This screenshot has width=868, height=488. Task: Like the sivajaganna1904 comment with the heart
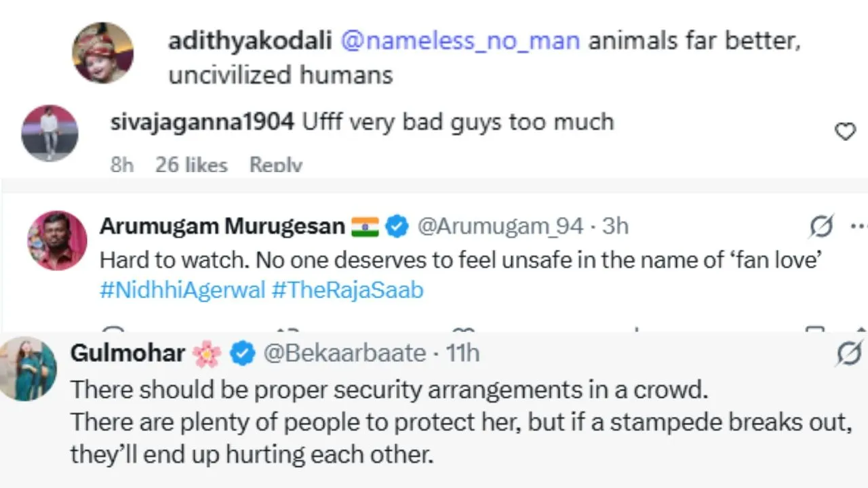click(x=844, y=131)
